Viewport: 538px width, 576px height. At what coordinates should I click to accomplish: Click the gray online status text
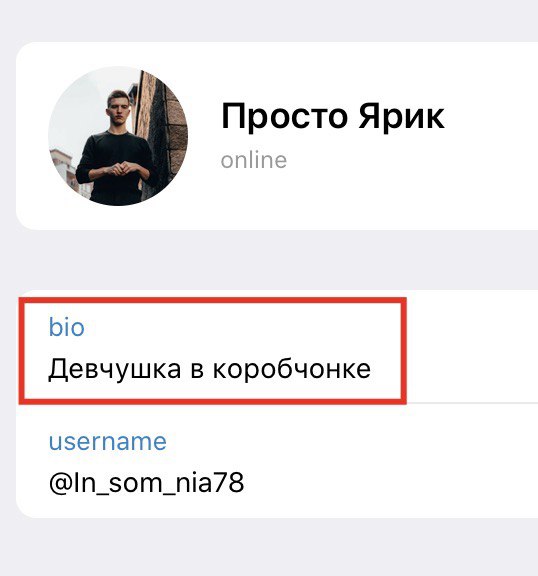[x=254, y=160]
